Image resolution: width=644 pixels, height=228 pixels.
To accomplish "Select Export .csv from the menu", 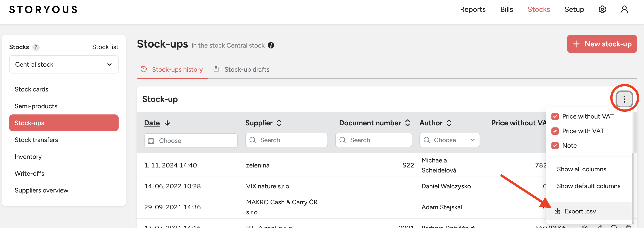I will [580, 211].
